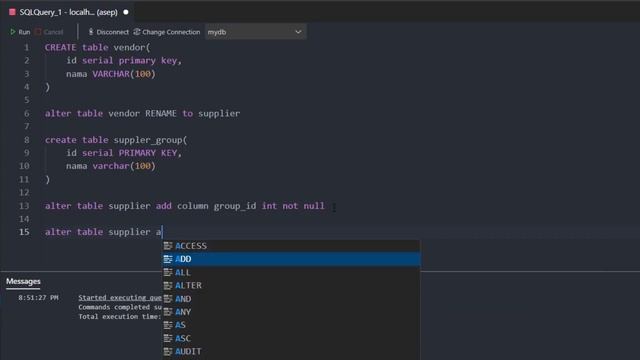Click 'group_id' on line 13
The height and width of the screenshot is (360, 640).
tap(235, 206)
